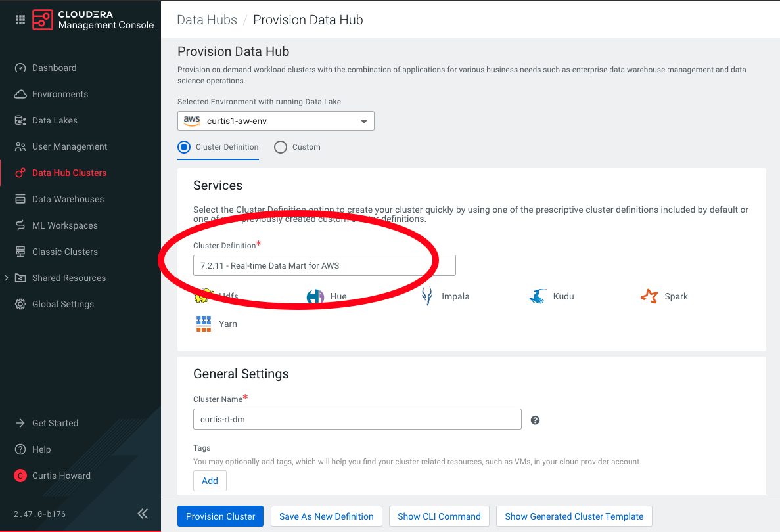The width and height of the screenshot is (780, 532).
Task: Click the Cluster Name help question mark
Action: tap(535, 419)
